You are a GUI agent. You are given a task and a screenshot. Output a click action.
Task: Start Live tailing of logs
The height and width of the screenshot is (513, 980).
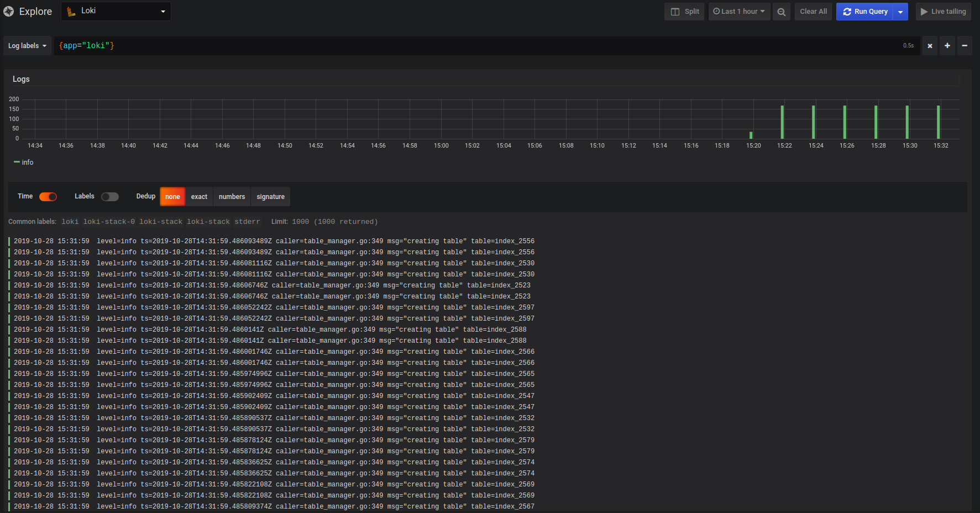point(943,12)
